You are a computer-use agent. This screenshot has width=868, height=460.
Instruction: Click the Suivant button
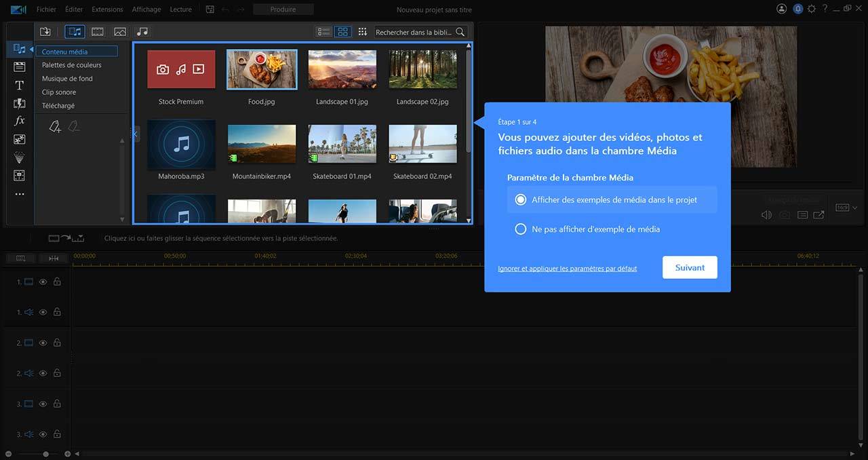(x=690, y=267)
